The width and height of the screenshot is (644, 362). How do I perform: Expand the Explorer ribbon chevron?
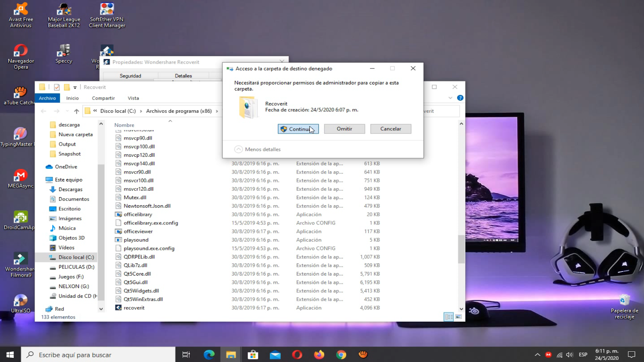(450, 98)
